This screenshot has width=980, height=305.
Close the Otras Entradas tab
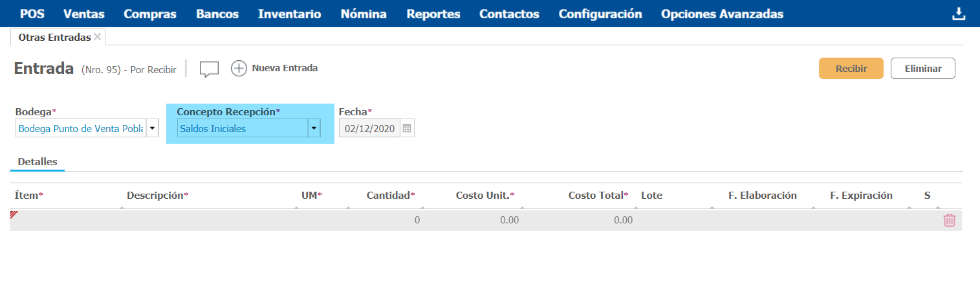(98, 37)
